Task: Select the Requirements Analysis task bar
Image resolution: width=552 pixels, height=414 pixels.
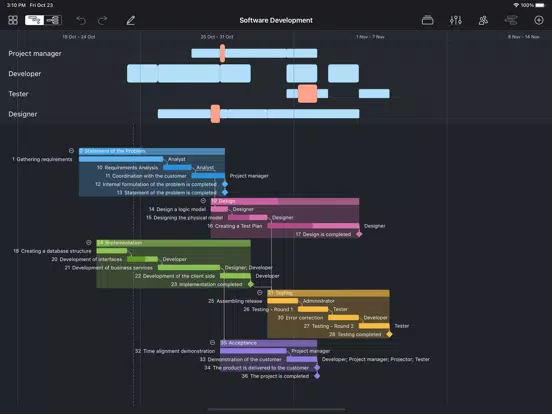Action: point(177,168)
